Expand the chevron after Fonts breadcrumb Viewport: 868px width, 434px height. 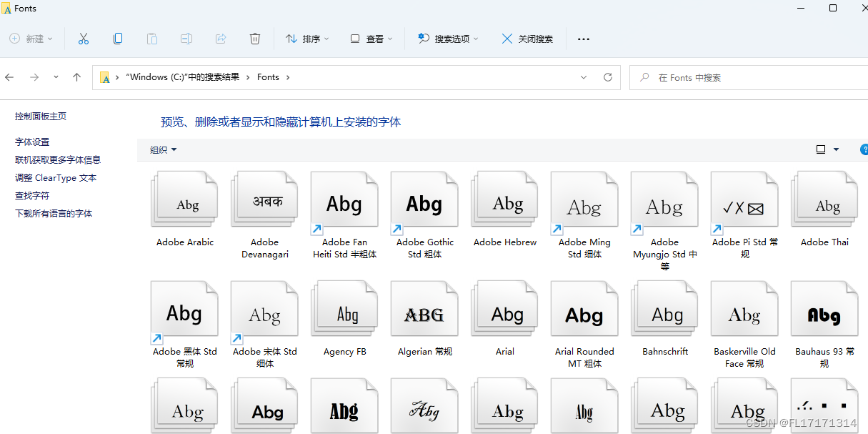[x=288, y=77]
